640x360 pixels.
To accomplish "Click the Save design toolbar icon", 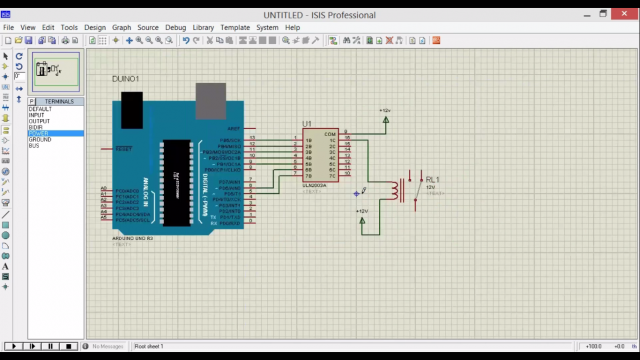I will point(29,40).
